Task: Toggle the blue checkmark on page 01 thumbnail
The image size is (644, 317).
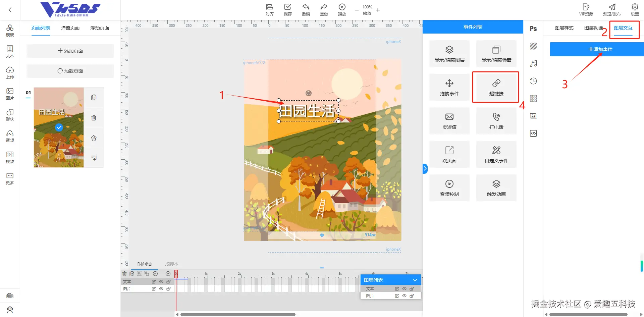Action: pos(59,127)
